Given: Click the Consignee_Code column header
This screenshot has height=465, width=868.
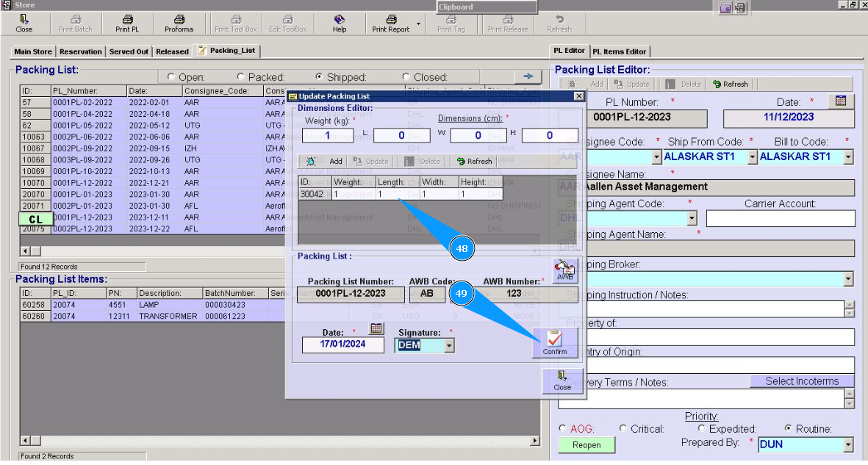Looking at the screenshot, I should coord(223,91).
